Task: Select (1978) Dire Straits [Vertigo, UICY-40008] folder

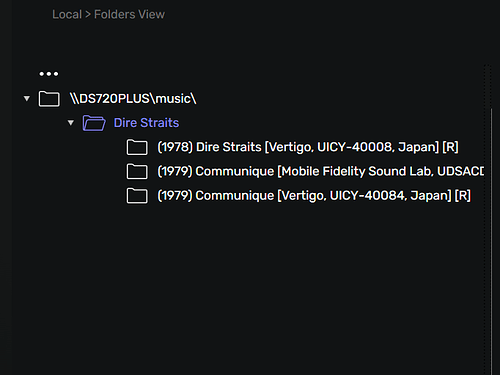Action: tap(308, 147)
